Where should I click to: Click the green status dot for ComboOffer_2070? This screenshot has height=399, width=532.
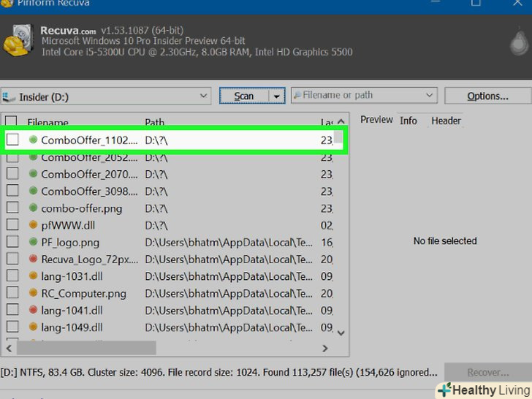33,174
